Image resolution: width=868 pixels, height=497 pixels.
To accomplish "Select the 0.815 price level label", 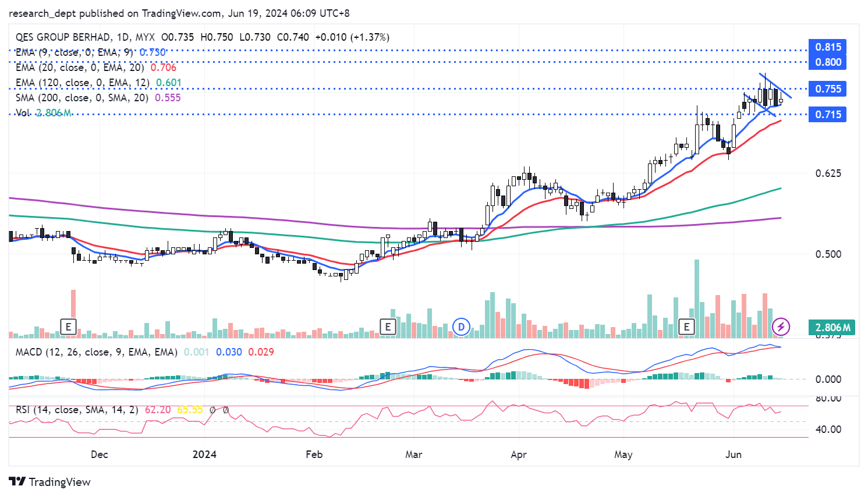I will [x=827, y=47].
